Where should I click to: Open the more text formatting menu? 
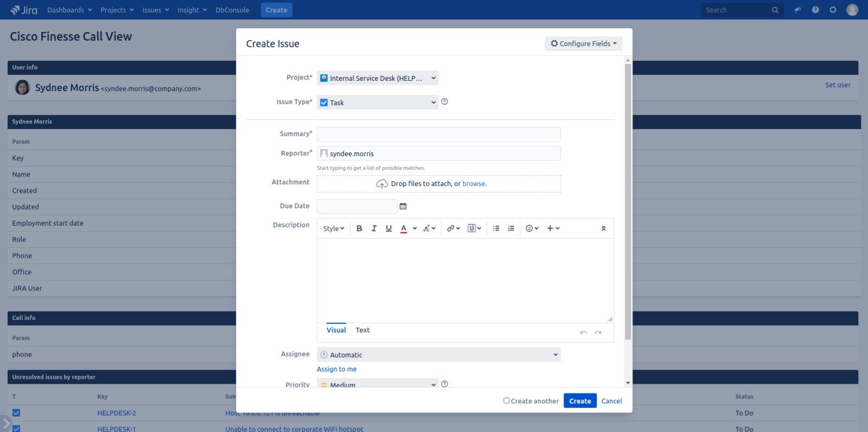click(x=429, y=228)
